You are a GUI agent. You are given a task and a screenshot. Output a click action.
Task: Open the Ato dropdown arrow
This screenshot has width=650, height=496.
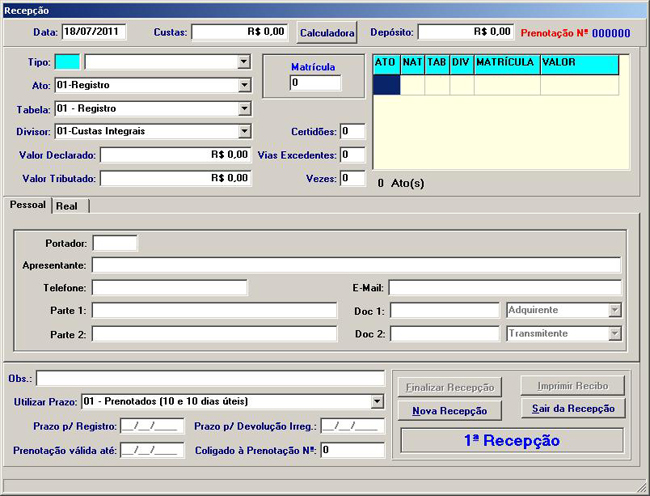(x=244, y=85)
